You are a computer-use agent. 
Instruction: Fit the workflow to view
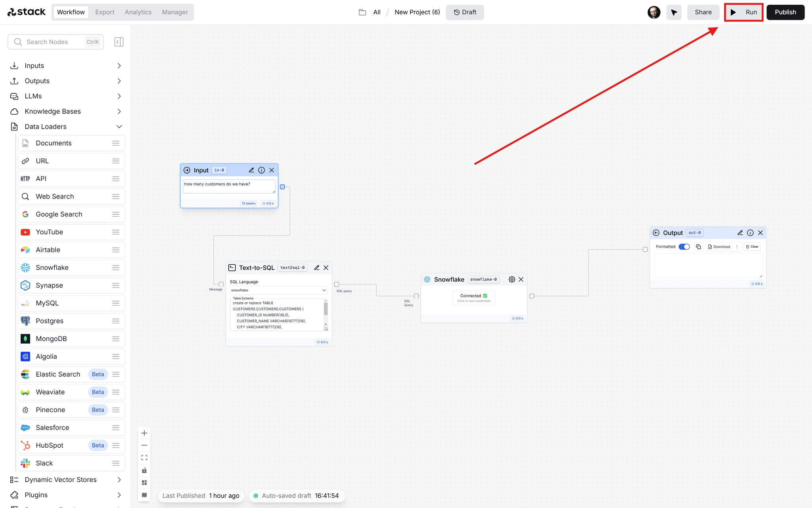point(144,458)
